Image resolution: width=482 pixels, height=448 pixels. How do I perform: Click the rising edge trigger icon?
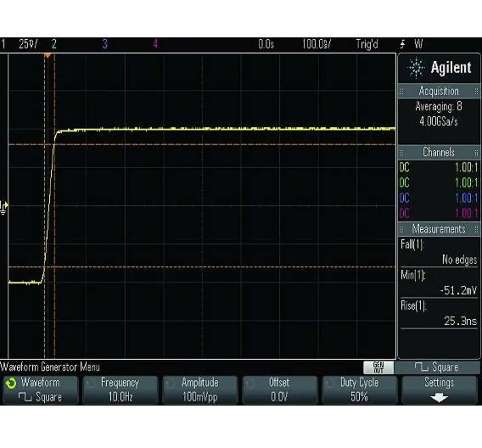click(x=403, y=45)
